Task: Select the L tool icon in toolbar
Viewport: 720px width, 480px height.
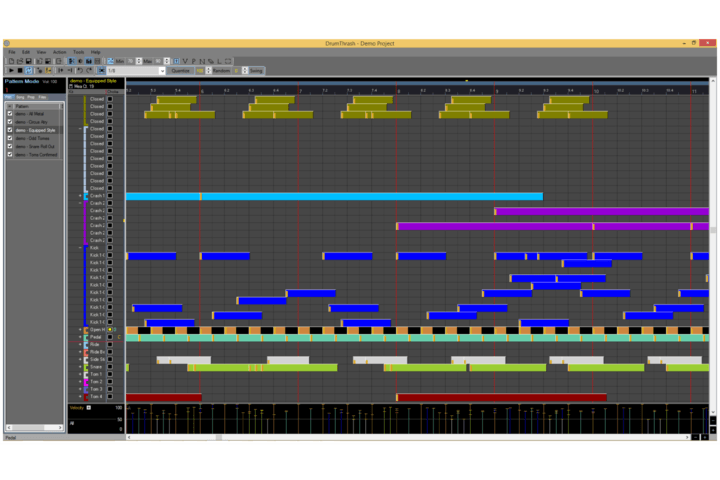Action: tap(220, 60)
